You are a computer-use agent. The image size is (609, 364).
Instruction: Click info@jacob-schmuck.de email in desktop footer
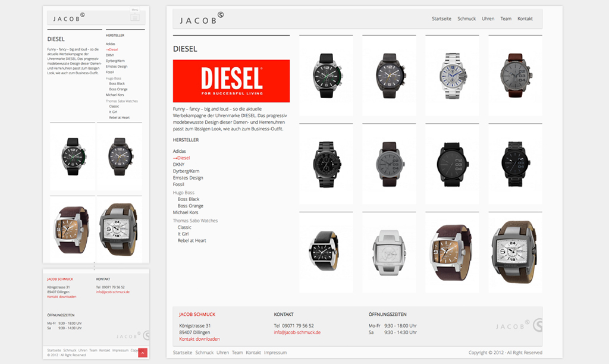pyautogui.click(x=297, y=332)
